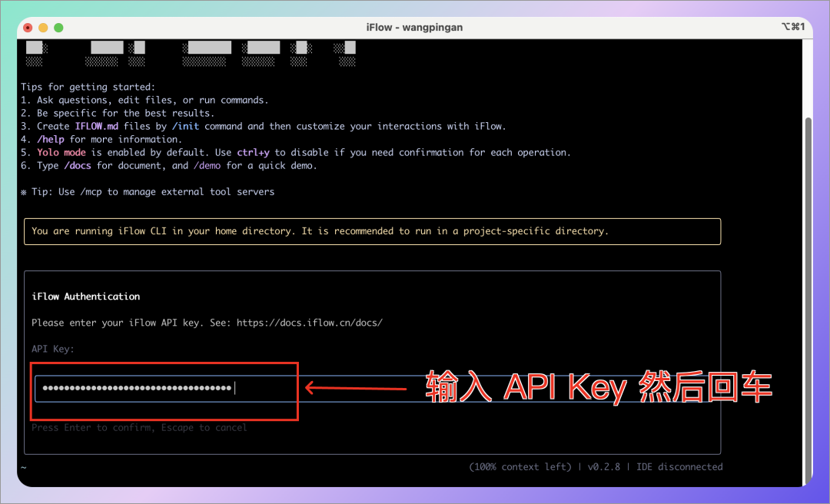This screenshot has width=830, height=504.
Task: Click 'Press Enter to confirm, Escape to cancel' hint
Action: pos(139,427)
